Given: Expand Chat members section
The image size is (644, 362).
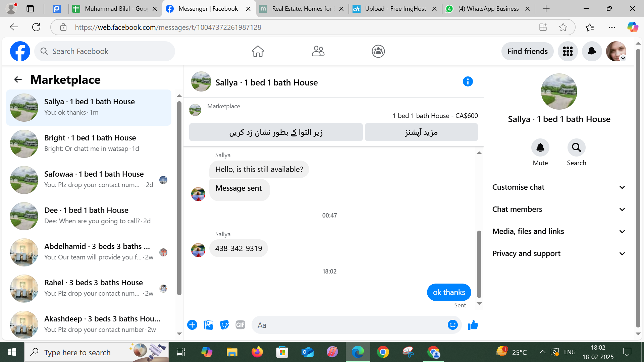Looking at the screenshot, I should point(559,209).
